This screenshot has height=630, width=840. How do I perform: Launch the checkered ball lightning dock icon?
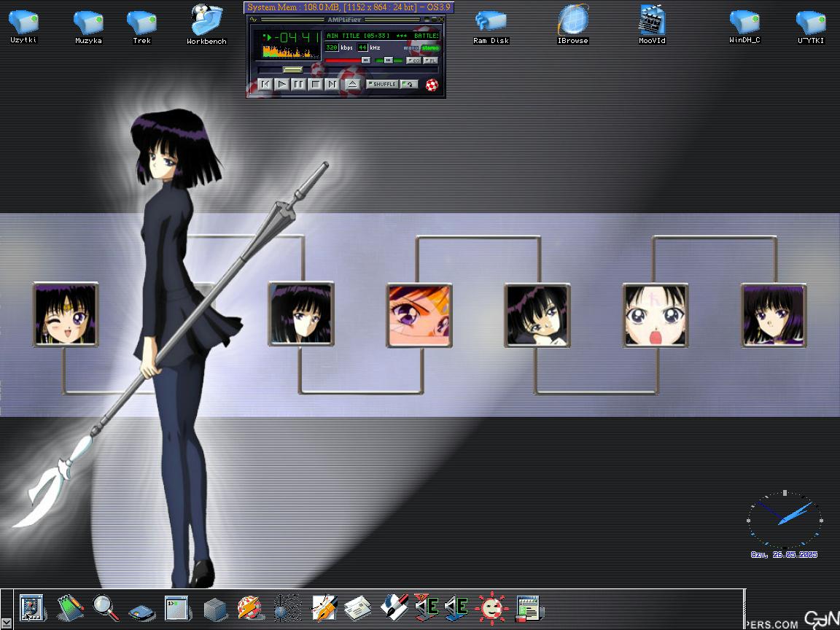click(249, 609)
